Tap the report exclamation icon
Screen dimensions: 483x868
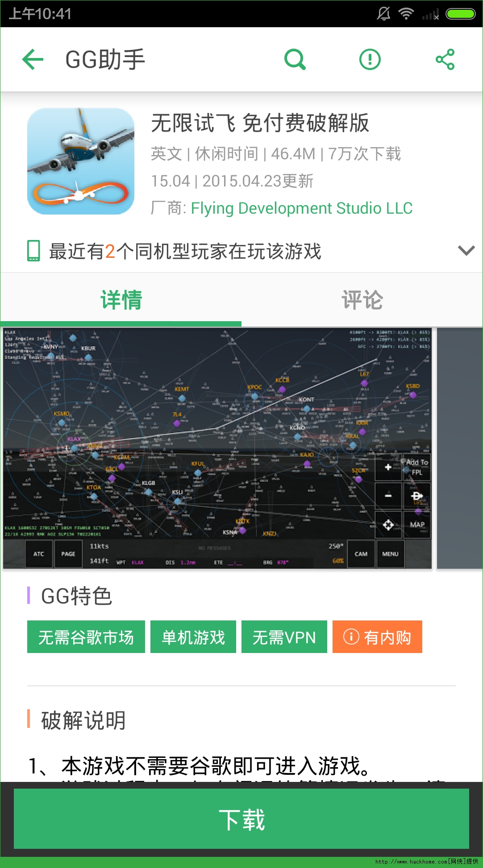pyautogui.click(x=370, y=59)
